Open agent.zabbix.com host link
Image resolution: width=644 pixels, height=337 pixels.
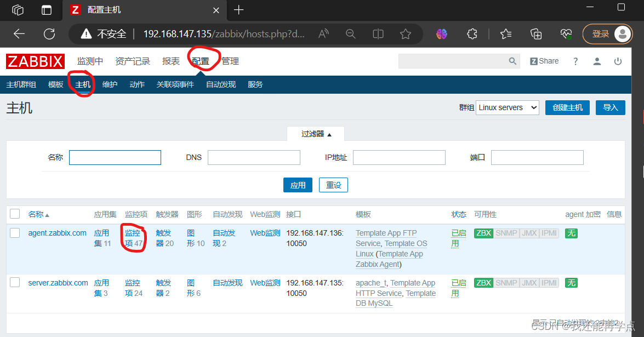(x=57, y=233)
